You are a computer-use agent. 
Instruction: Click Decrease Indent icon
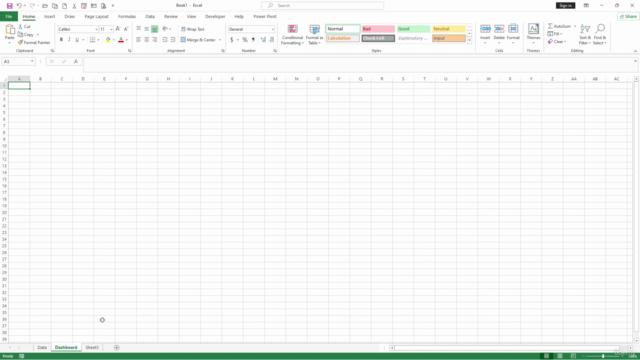pyautogui.click(x=165, y=40)
